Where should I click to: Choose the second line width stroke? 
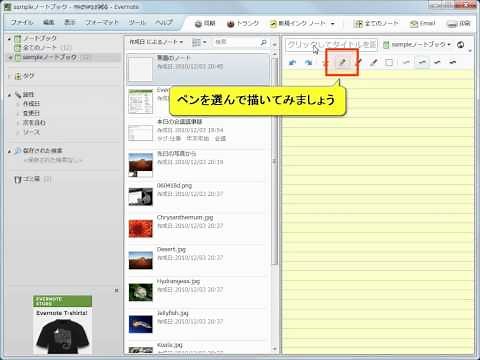pyautogui.click(x=422, y=62)
